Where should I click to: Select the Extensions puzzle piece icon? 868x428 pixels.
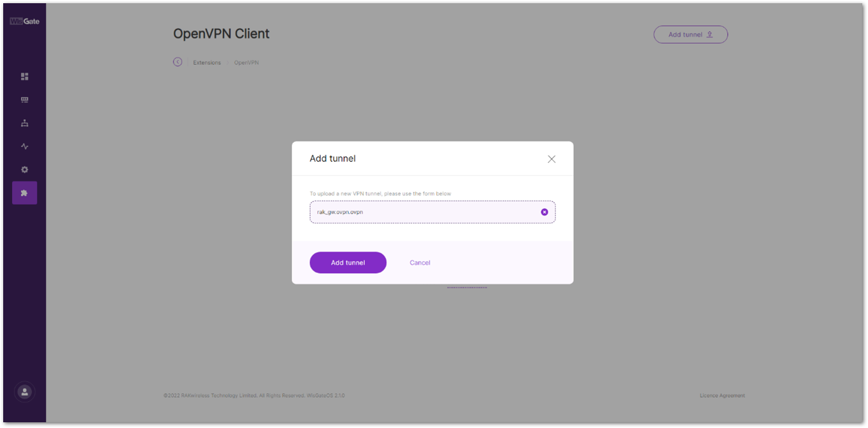coord(24,193)
